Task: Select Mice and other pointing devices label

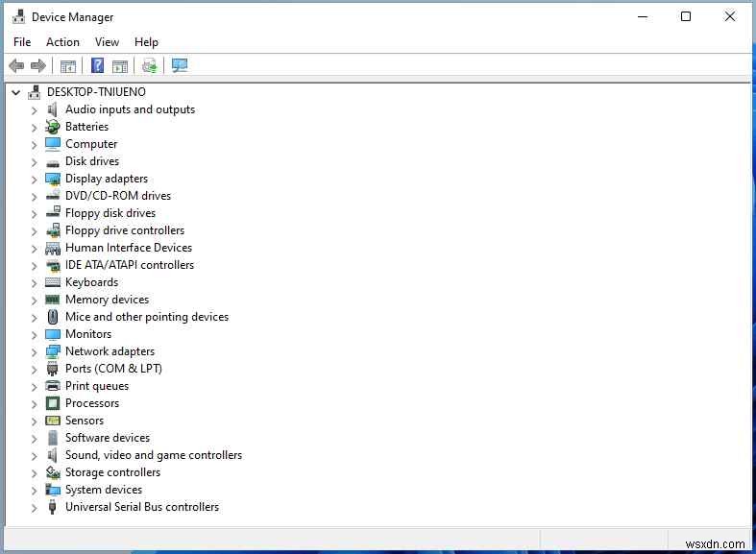Action: coord(147,317)
